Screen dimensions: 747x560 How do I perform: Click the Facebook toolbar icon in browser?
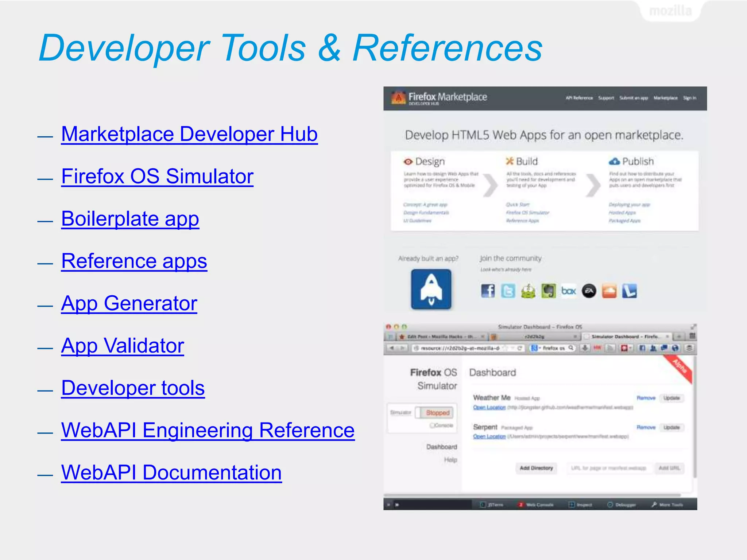642,348
